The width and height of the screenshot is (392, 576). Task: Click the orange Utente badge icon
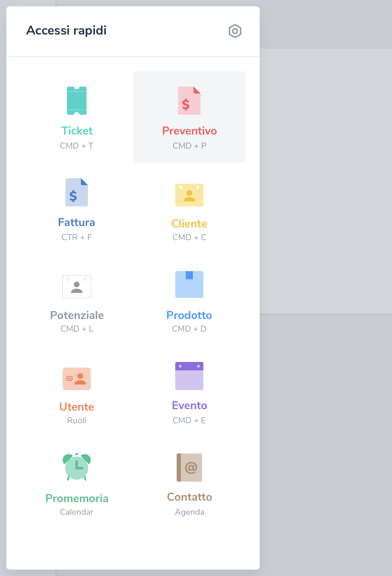[x=77, y=379]
